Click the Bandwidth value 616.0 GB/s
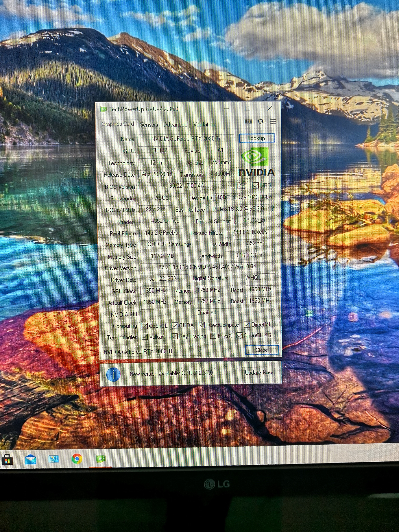 (x=249, y=255)
